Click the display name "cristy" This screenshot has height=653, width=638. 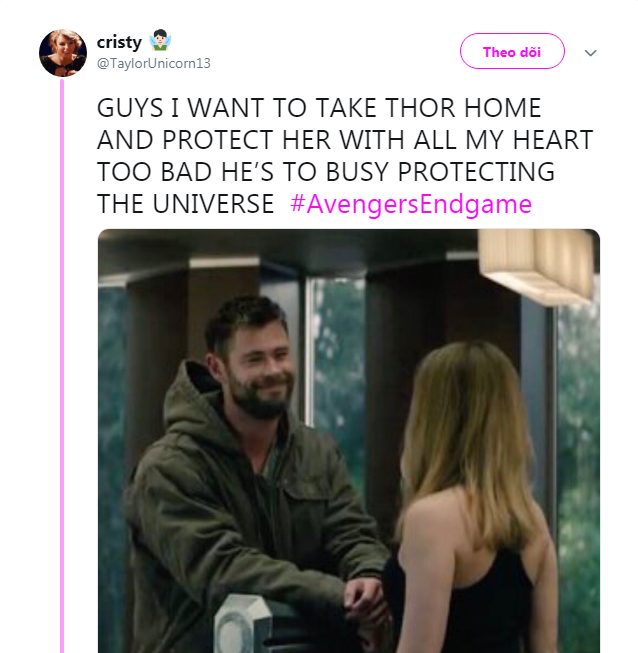[119, 41]
